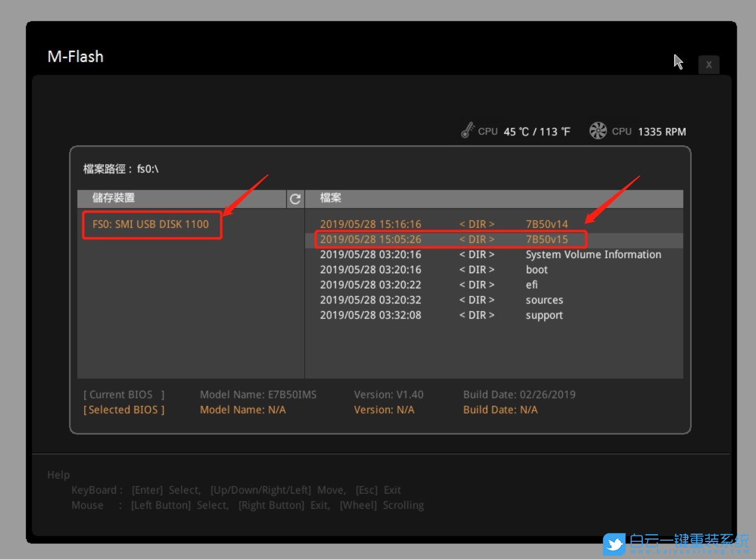This screenshot has width=756, height=559.
Task: Open the 7B50v14 directory
Action: pos(547,225)
